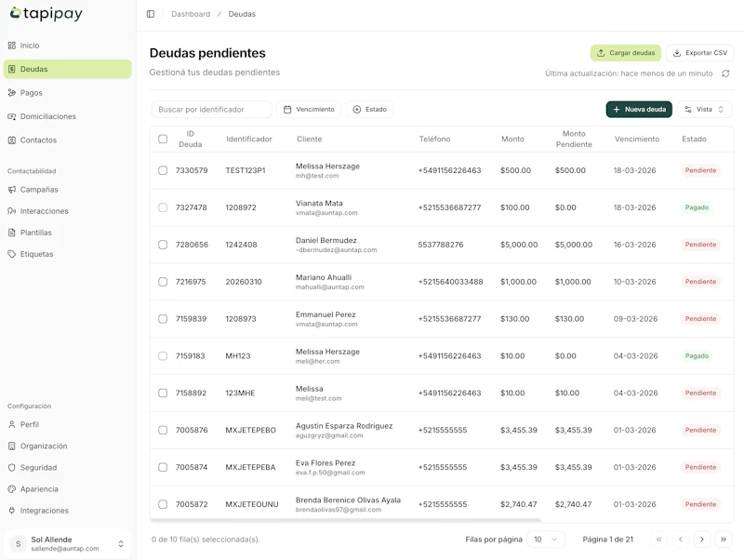Check the row for debt 7216975

163,282
